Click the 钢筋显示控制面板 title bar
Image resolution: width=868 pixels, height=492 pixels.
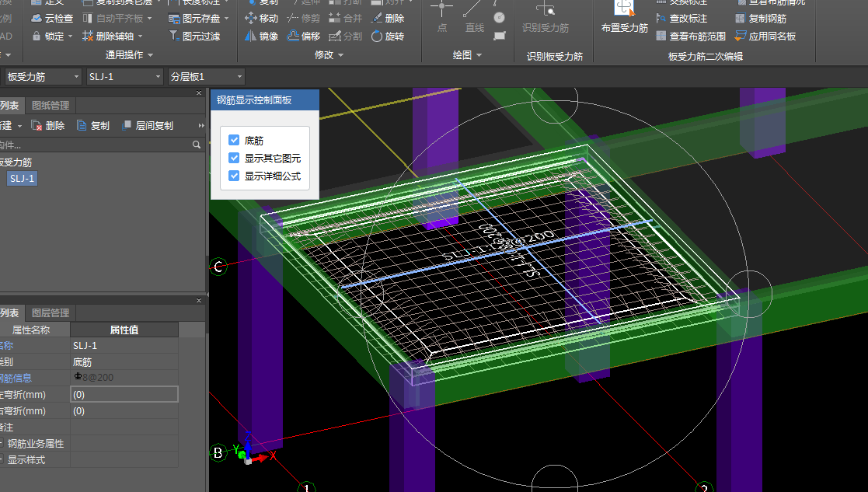coord(265,100)
